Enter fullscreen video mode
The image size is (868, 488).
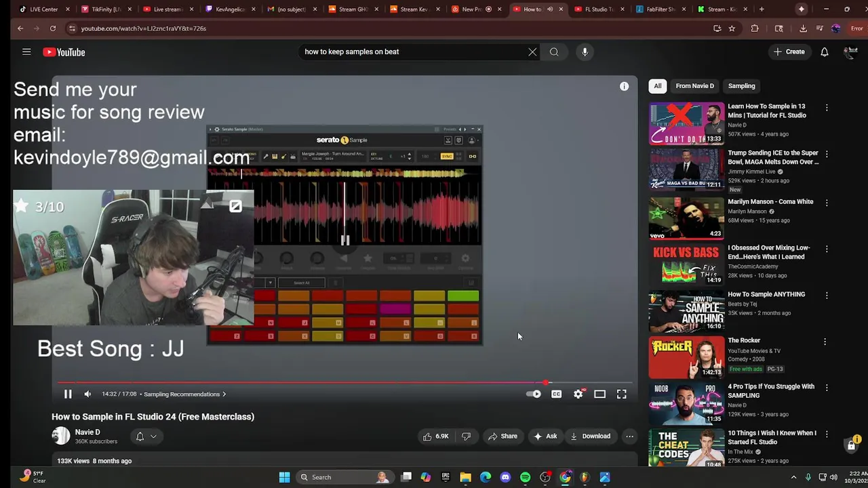pos(621,394)
